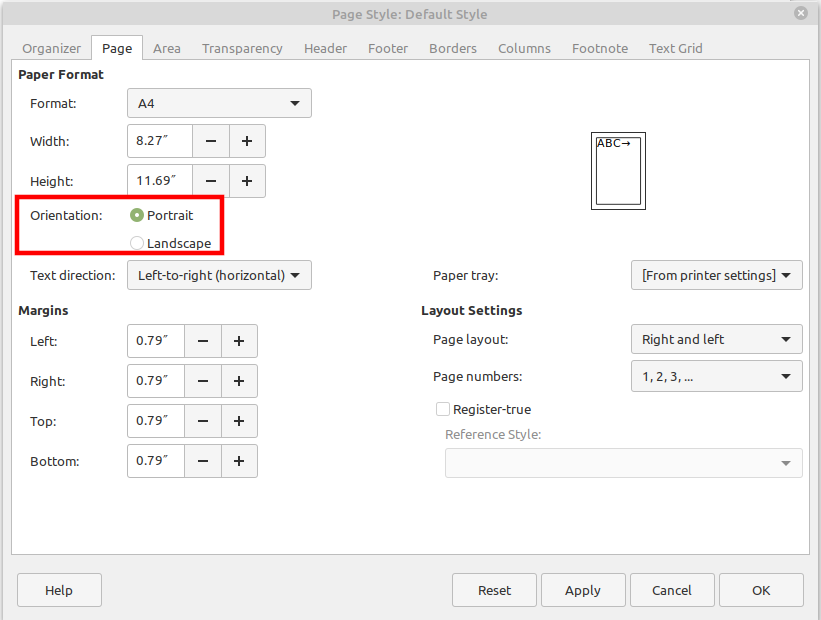Screen dimensions: 821x620
Task: Open the paper Format dropdown
Action: (x=219, y=103)
